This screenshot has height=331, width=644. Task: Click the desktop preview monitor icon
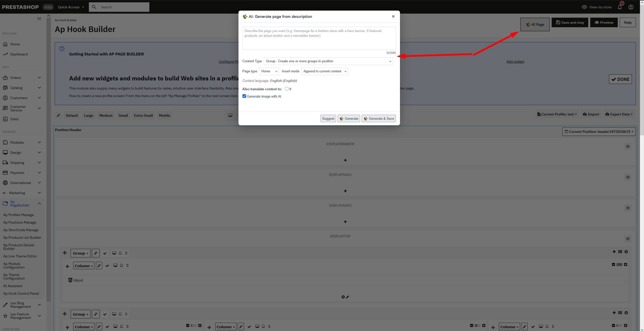(230, 115)
